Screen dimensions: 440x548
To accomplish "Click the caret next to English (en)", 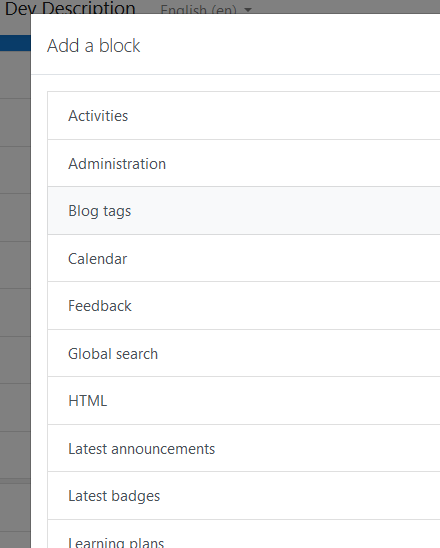I will pos(248,10).
